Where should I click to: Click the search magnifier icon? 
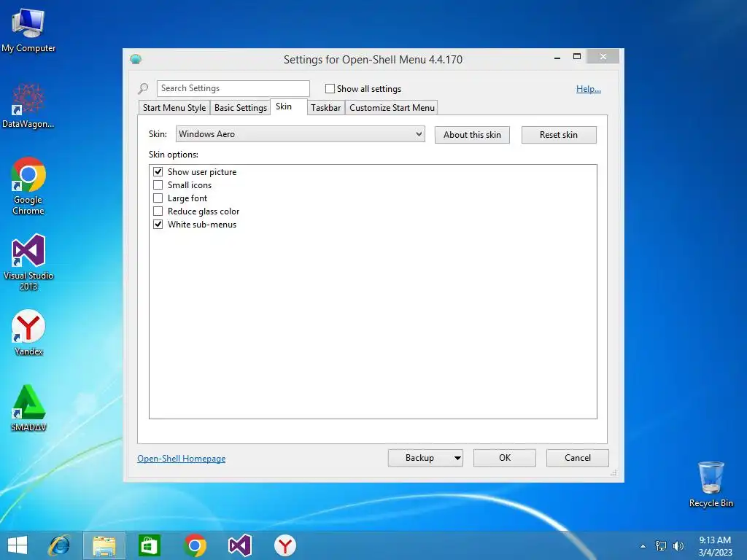tap(143, 88)
